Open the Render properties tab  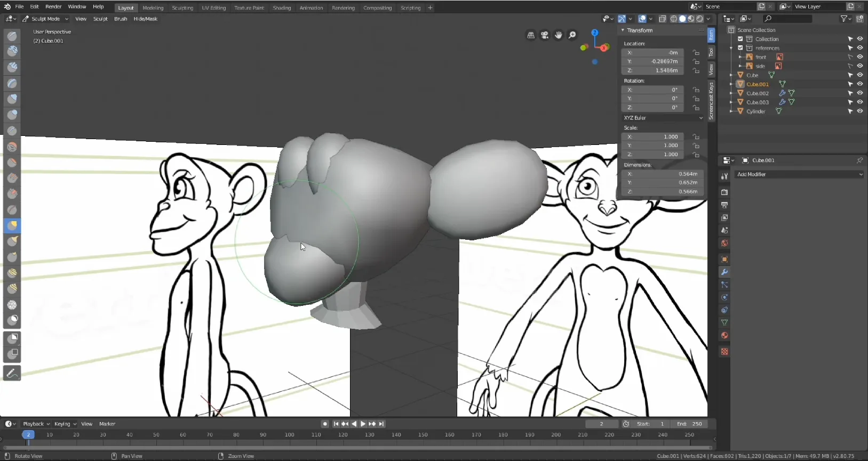724,192
